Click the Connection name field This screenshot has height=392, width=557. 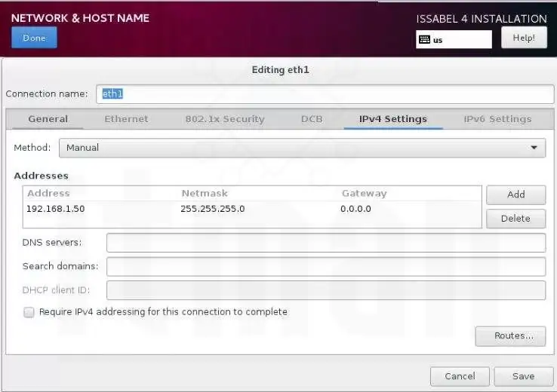coord(325,94)
